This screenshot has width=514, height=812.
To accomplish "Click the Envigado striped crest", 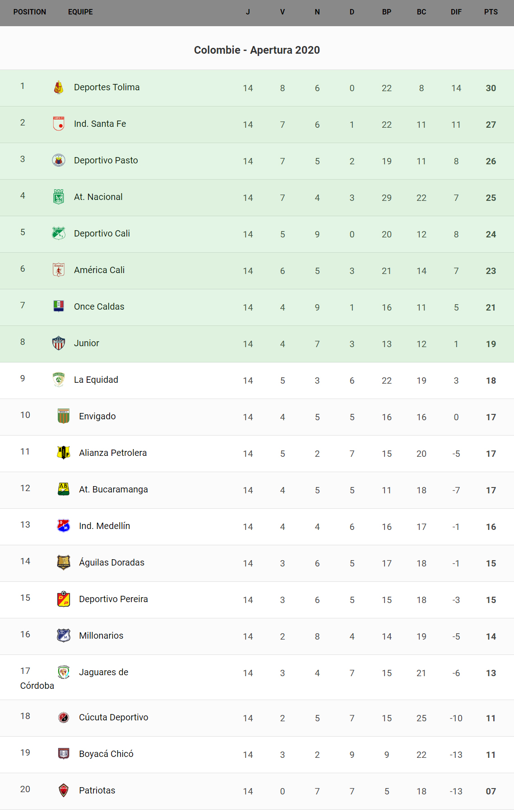I will [64, 416].
